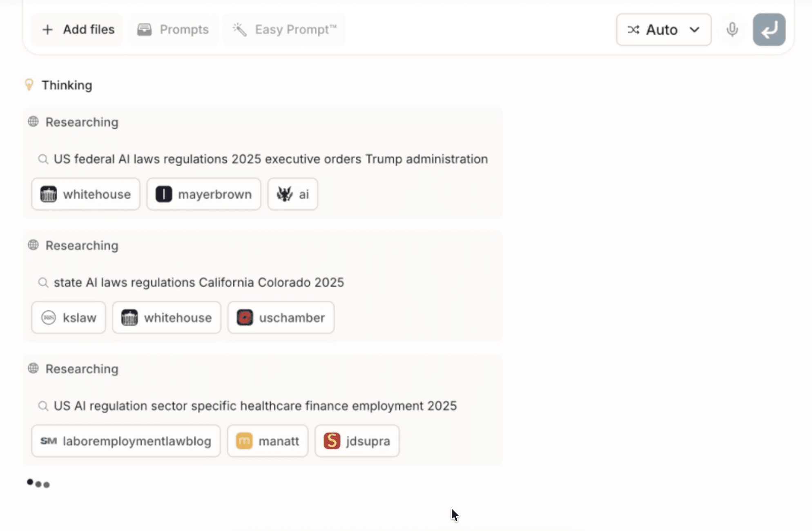Click the uschamber source icon

245,317
